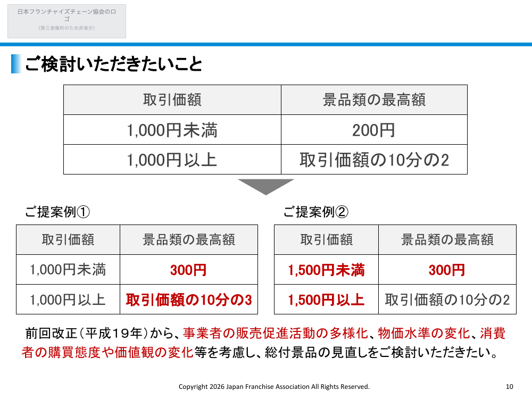Click 取引価額の10分の2 in proposal ② table

click(447, 300)
